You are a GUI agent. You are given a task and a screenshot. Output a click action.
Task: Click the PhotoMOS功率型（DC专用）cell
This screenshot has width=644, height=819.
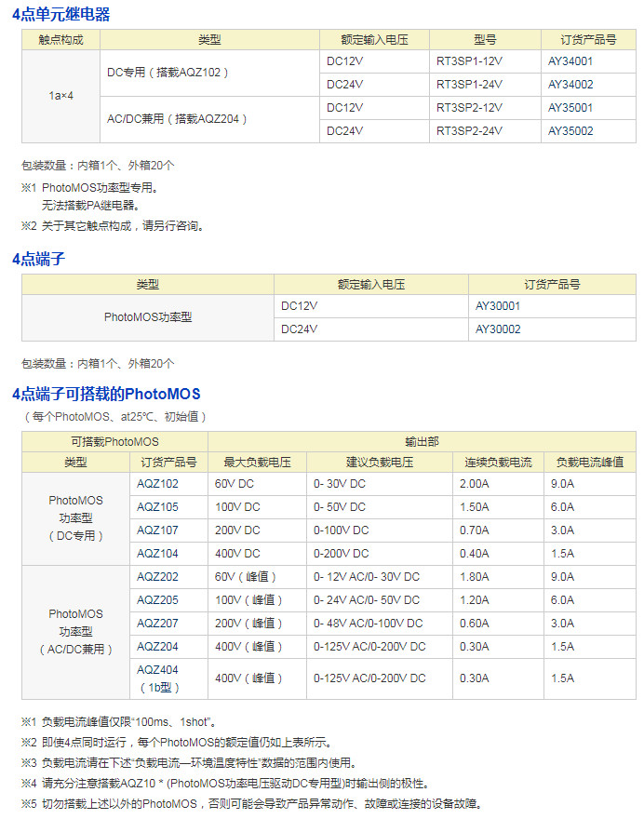(x=75, y=518)
